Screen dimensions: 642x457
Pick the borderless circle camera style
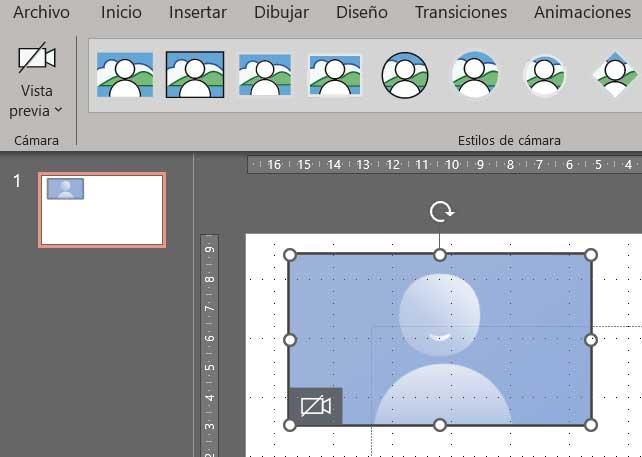(x=475, y=75)
